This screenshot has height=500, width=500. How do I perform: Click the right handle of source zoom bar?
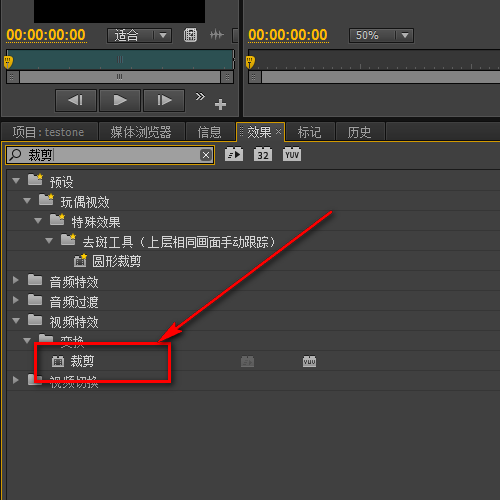(x=227, y=77)
